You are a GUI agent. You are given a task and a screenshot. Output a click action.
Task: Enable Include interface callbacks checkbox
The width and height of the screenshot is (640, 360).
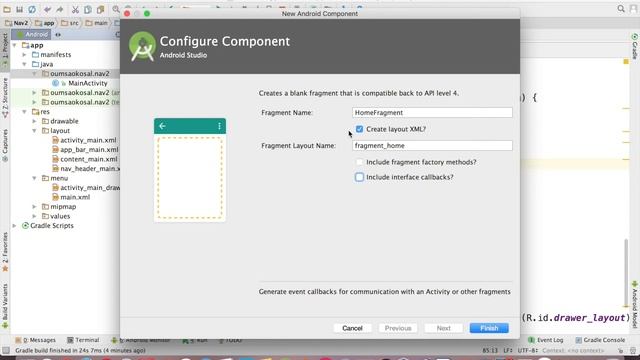coord(359,177)
